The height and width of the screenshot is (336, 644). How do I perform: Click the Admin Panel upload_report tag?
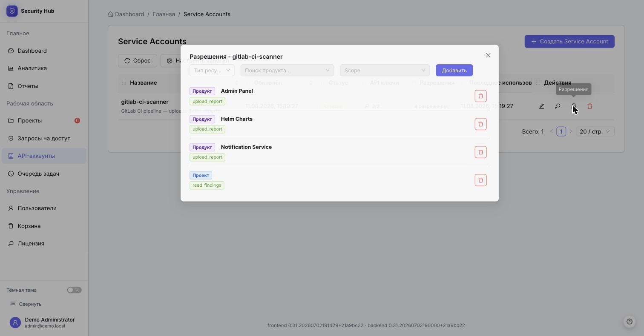tap(207, 101)
